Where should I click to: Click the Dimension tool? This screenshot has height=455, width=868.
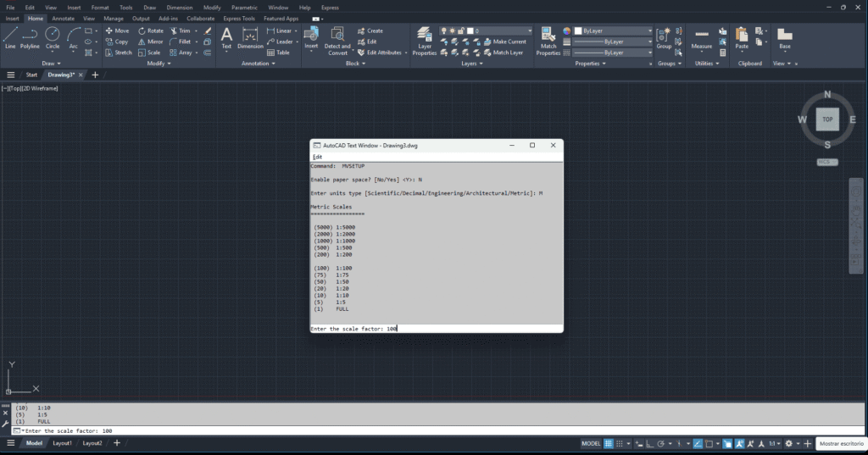click(250, 38)
